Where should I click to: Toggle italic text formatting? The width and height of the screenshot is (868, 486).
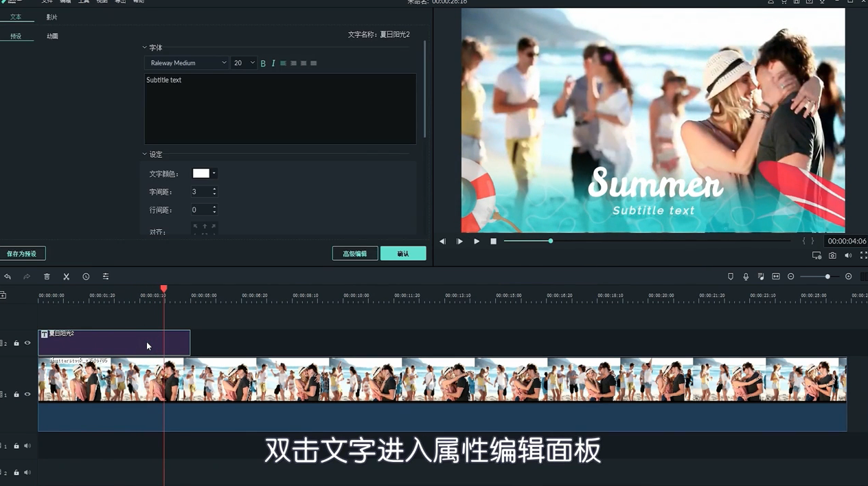click(x=273, y=63)
